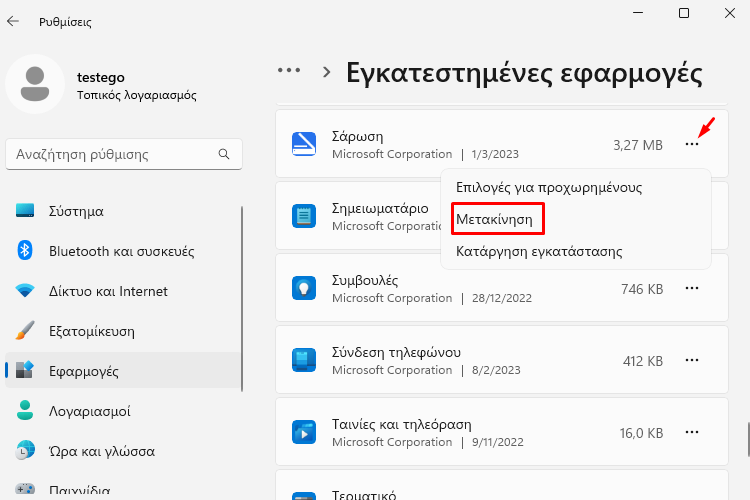Click the 1/3/2023 install date
750x500 pixels.
(495, 154)
